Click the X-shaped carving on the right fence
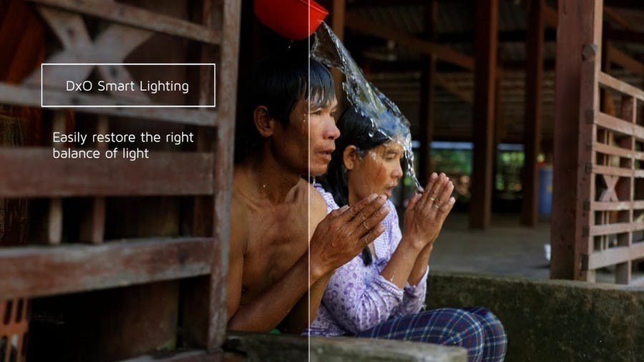The width and height of the screenshot is (644, 362). (x=610, y=188)
